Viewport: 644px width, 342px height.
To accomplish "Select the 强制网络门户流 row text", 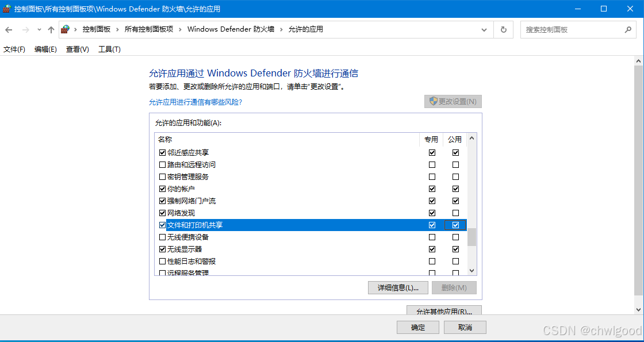I will coord(191,201).
